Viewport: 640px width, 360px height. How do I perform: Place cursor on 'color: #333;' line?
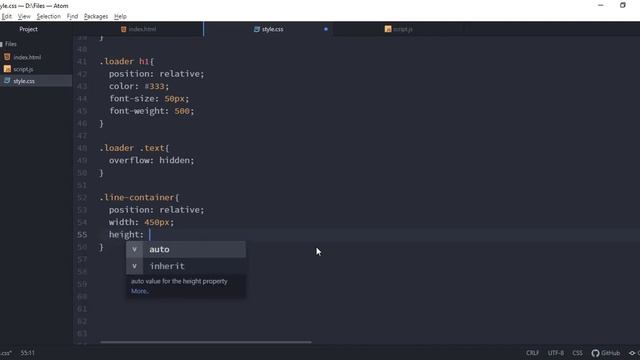[x=139, y=86]
